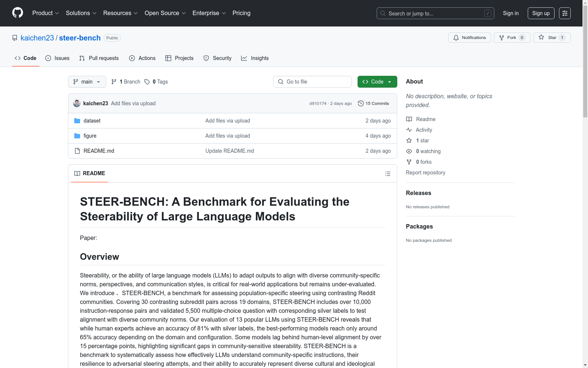View the 0 watching link
The width and height of the screenshot is (588, 368).
tap(423, 151)
